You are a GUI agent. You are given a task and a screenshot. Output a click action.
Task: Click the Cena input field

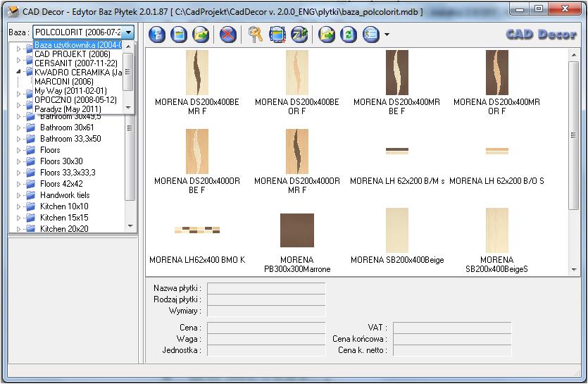coord(266,328)
